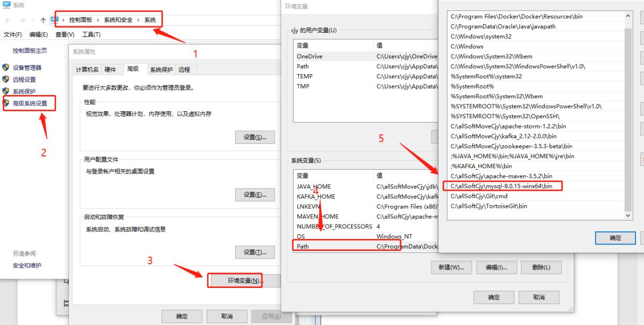The image size is (644, 325).
Task: Click 删除(L) under system variables
Action: pos(541,267)
